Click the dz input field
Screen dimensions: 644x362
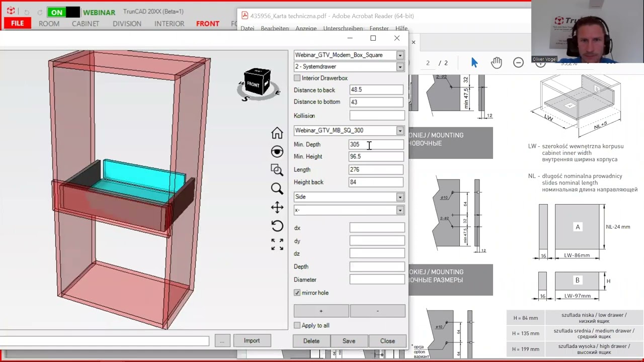(377, 253)
